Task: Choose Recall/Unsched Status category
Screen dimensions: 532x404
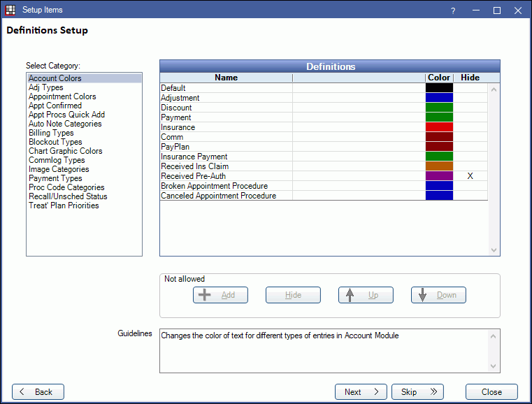Action: (x=68, y=196)
